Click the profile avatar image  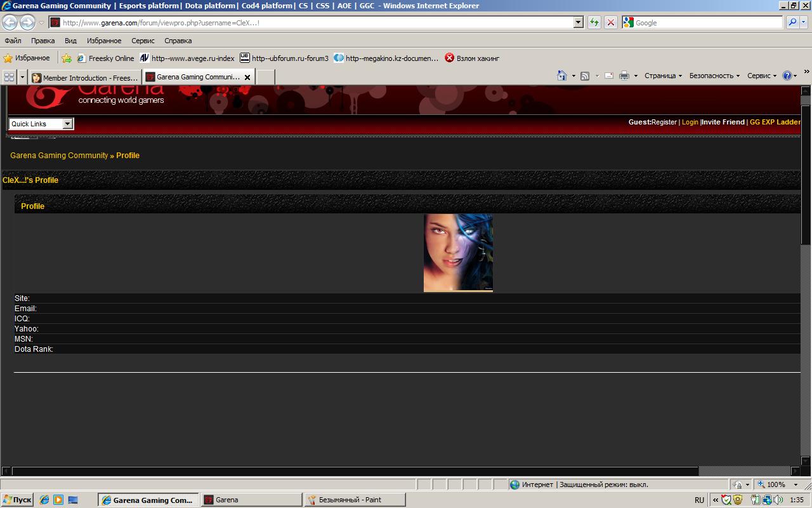(458, 253)
